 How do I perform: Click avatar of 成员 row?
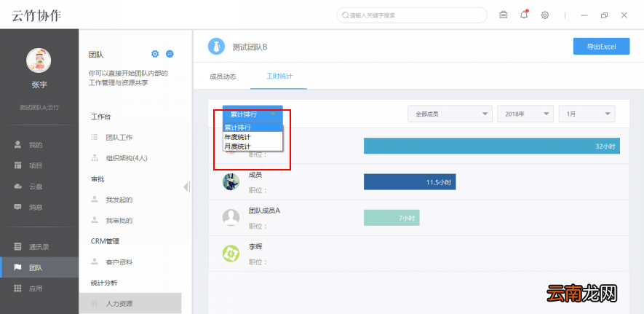click(231, 181)
